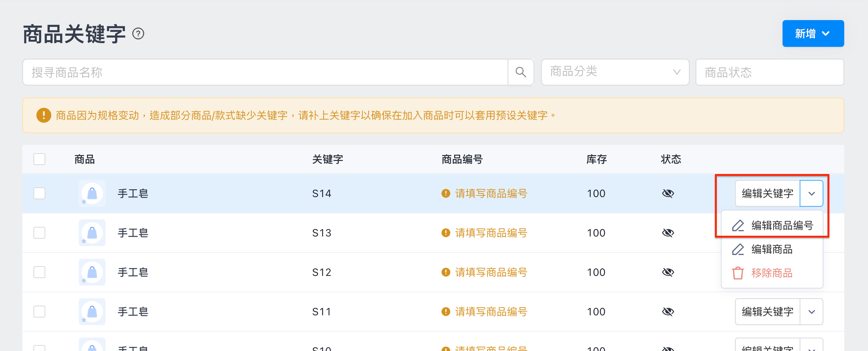Click keyword cell S12

pos(321,272)
